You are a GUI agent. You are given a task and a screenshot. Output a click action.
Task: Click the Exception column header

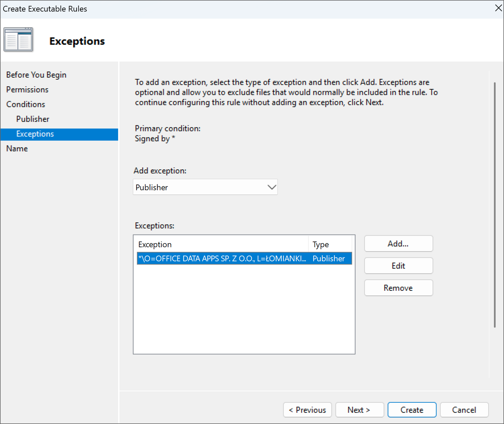click(x=155, y=244)
